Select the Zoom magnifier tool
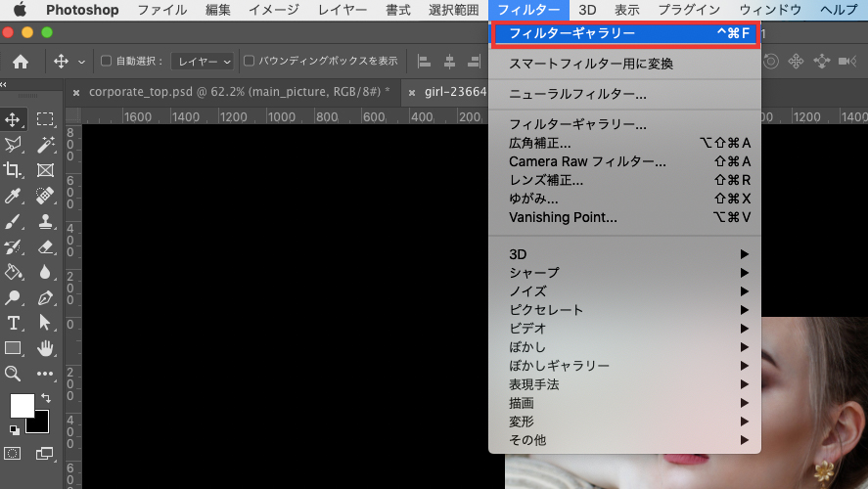 click(x=13, y=374)
